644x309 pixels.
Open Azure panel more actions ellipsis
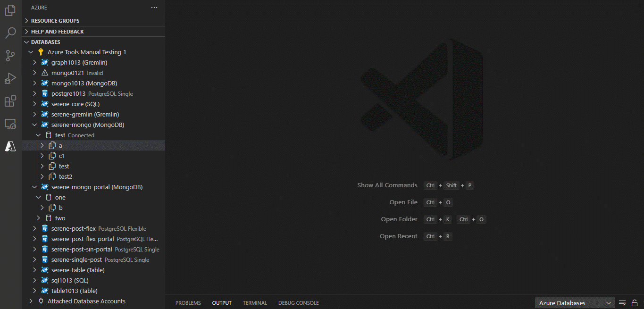pyautogui.click(x=154, y=8)
